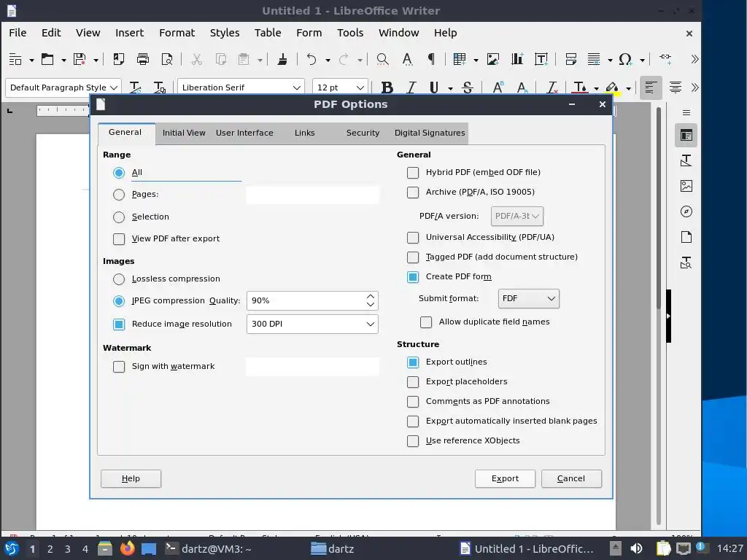This screenshot has width=747, height=560.
Task: Click the Pages range input field
Action: (x=312, y=195)
